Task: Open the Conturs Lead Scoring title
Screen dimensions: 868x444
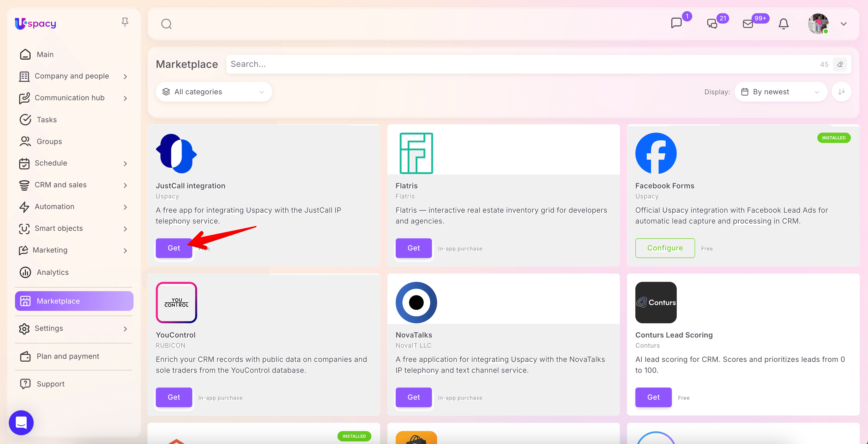Action: tap(674, 335)
